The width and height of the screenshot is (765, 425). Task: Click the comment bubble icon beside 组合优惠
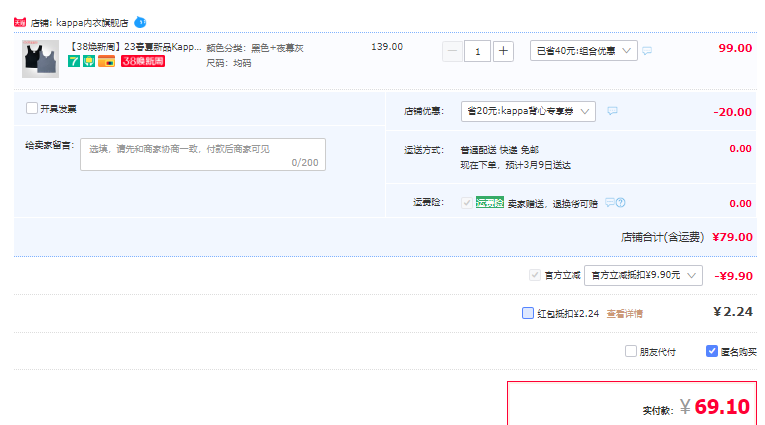coord(647,51)
